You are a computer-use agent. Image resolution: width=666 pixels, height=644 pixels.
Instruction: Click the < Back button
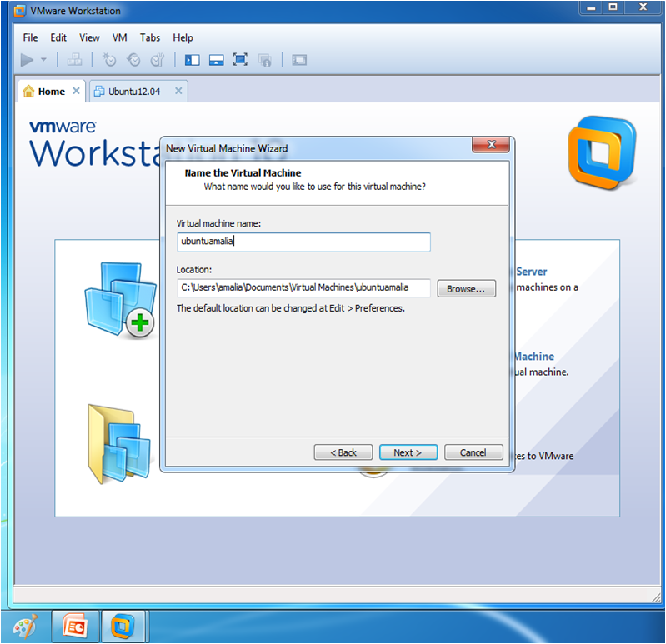(343, 452)
